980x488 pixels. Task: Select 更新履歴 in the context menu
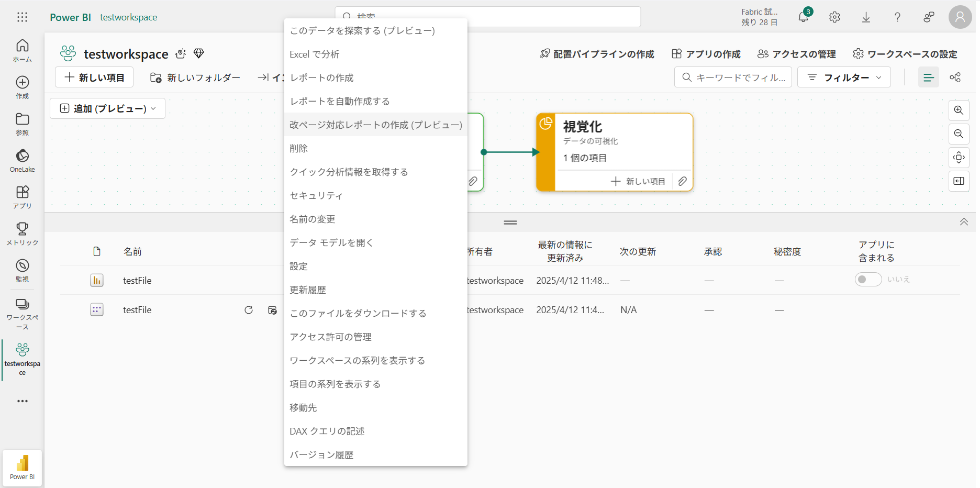click(x=376, y=290)
